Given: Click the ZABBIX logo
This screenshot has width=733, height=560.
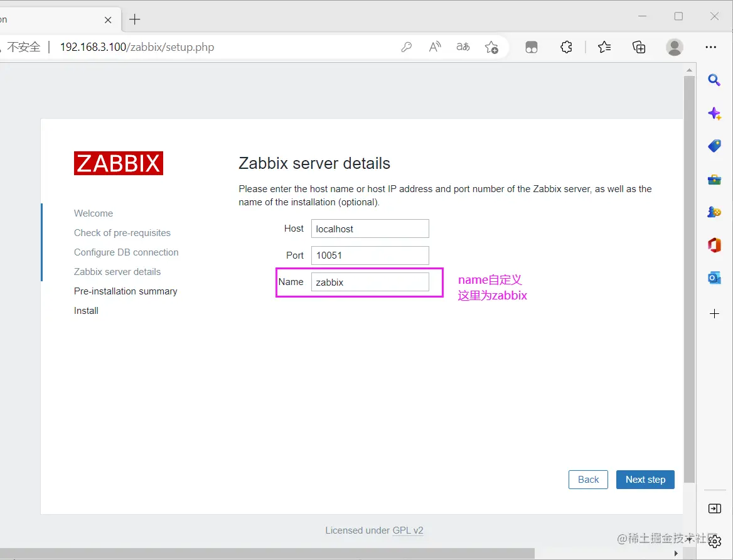Looking at the screenshot, I should pyautogui.click(x=118, y=163).
